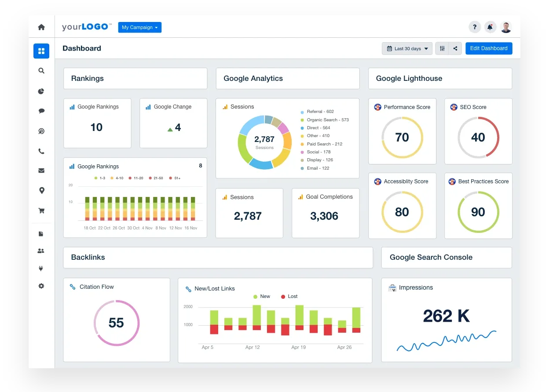Click the SEO Score gauge showing 40
Image resolution: width=549 pixels, height=392 pixels.
(x=478, y=138)
